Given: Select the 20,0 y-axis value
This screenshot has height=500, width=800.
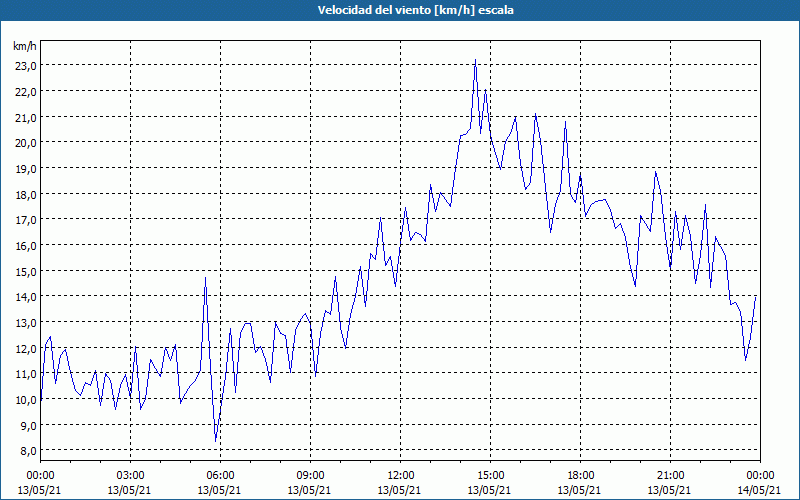Looking at the screenshot, I should [25, 143].
